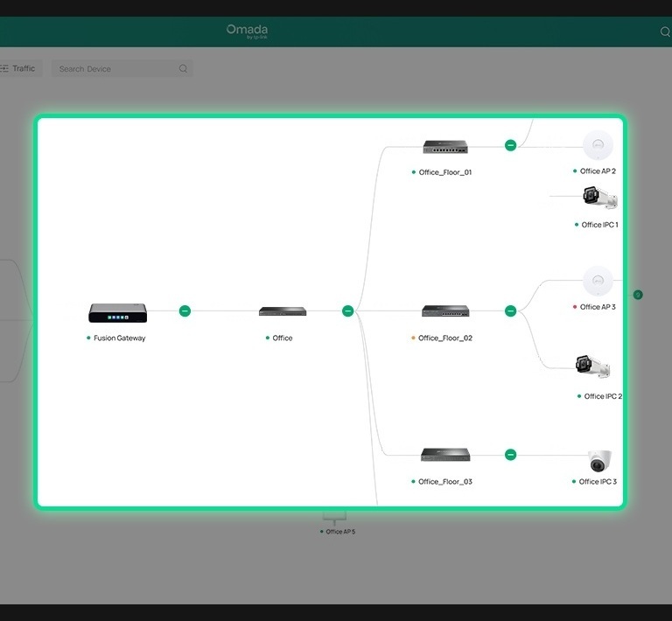Click the Fusion Gateway device icon
This screenshot has height=621, width=672.
click(118, 312)
